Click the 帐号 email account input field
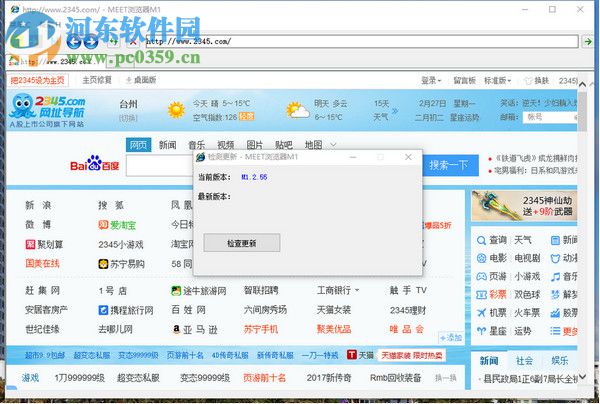 pyautogui.click(x=550, y=117)
